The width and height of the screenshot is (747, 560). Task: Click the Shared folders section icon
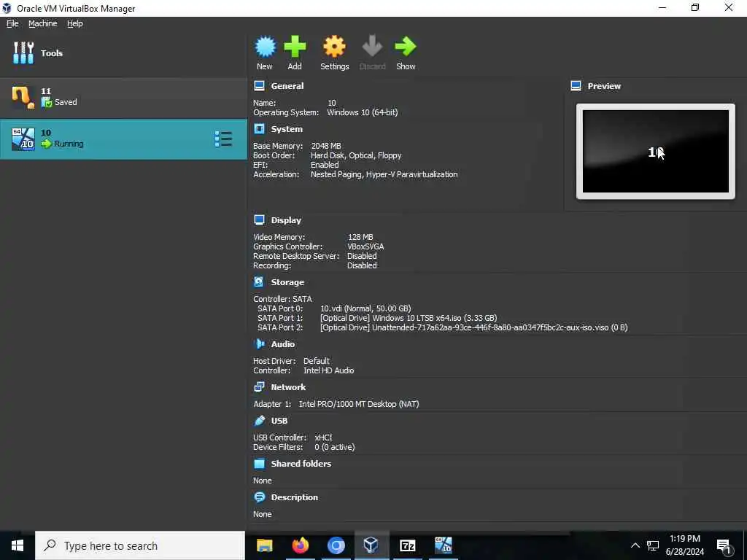click(259, 463)
